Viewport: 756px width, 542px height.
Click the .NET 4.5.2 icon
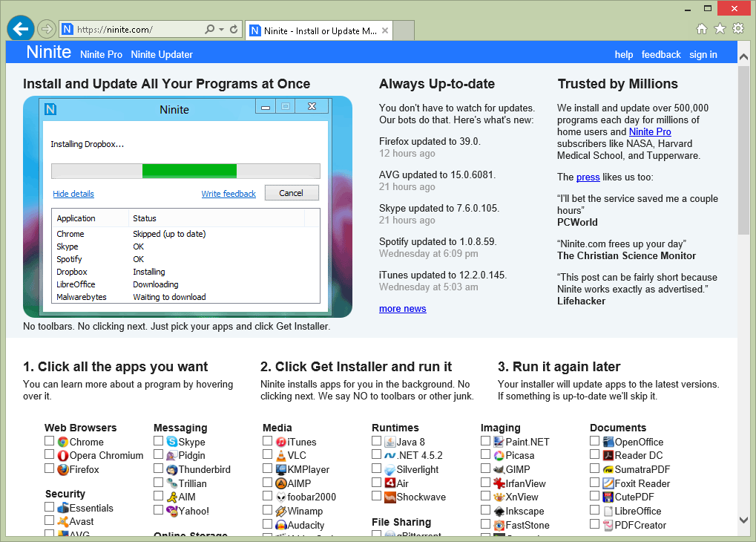[x=390, y=456]
